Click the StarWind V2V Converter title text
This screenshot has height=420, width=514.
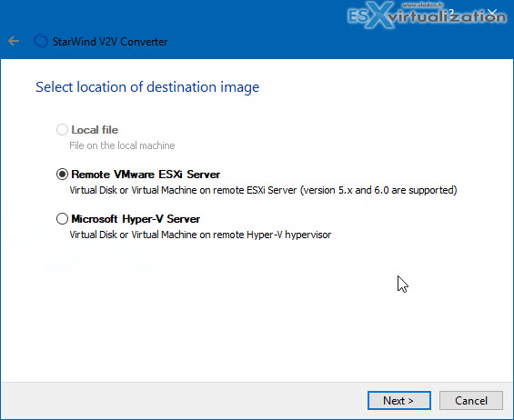pyautogui.click(x=110, y=42)
